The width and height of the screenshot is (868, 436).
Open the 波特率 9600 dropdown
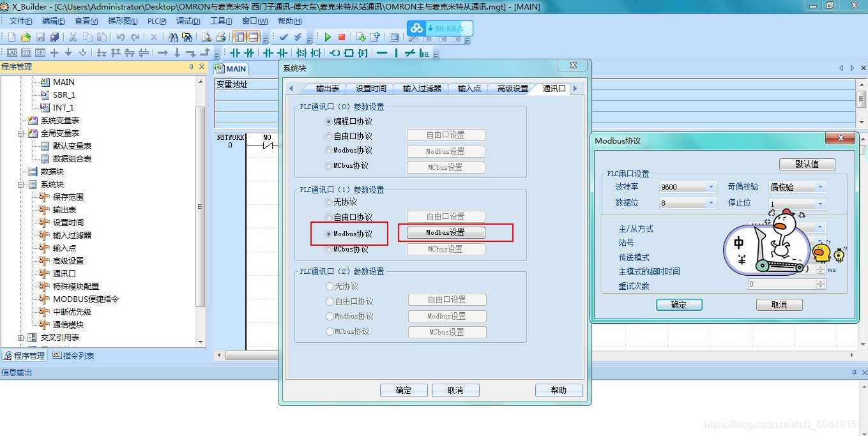tap(712, 187)
